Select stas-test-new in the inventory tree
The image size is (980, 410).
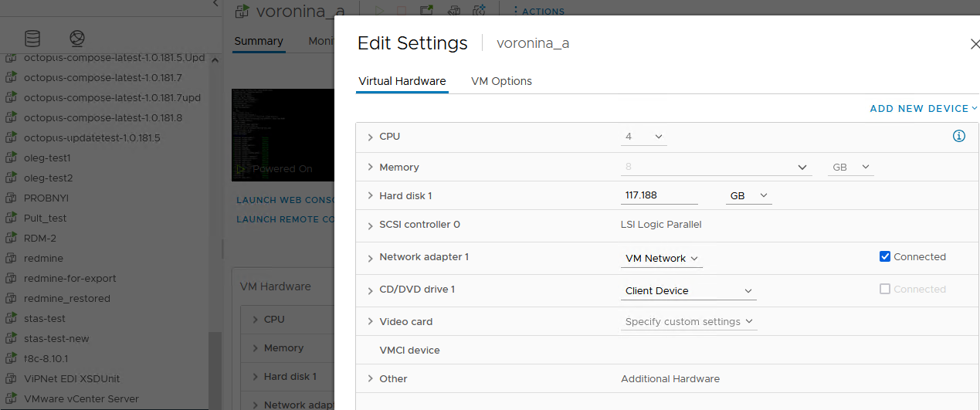[x=56, y=338]
